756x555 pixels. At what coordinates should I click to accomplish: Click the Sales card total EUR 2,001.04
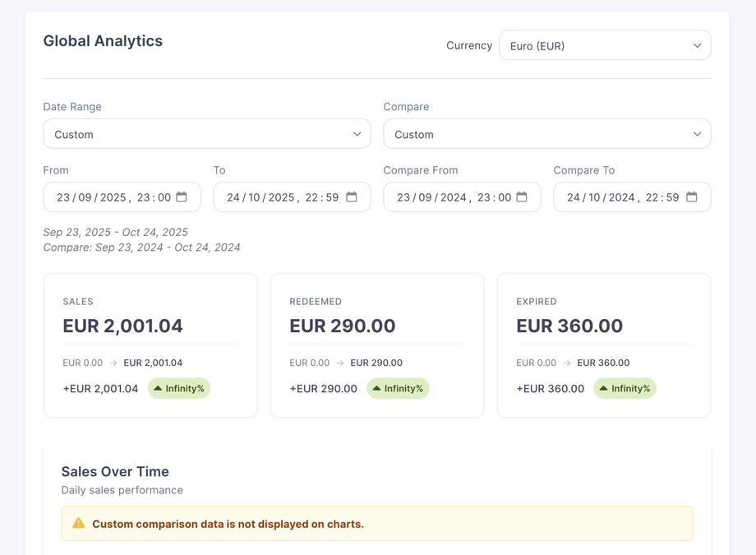pos(122,326)
